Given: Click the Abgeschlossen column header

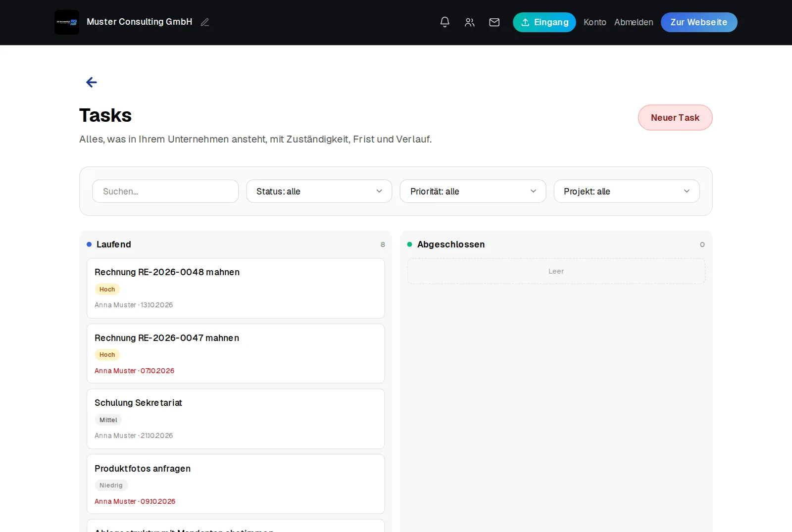Looking at the screenshot, I should [451, 244].
